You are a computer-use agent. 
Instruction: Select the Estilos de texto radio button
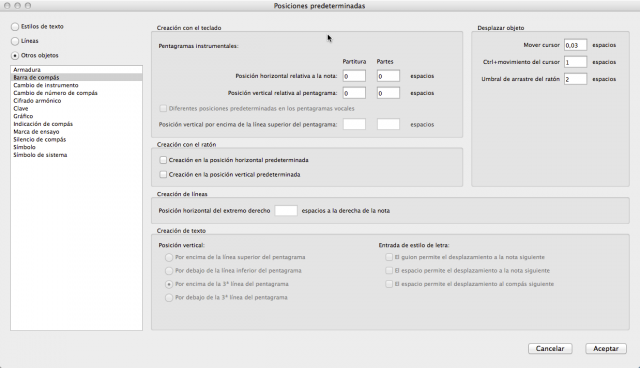[x=15, y=27]
